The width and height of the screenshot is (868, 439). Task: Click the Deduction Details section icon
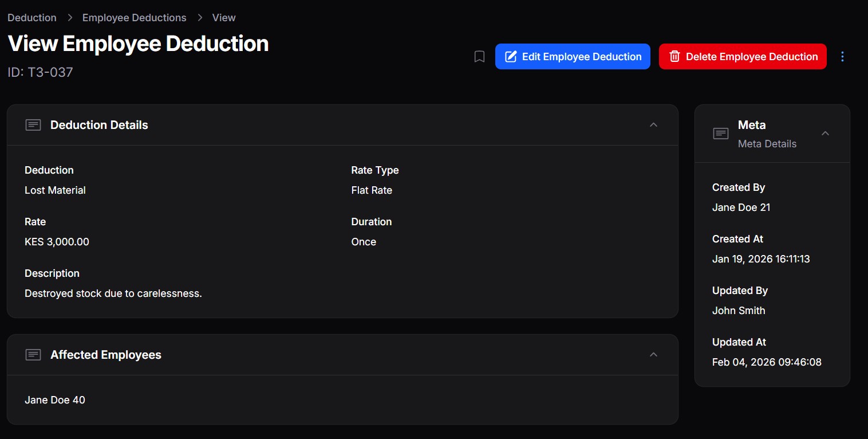pos(33,125)
